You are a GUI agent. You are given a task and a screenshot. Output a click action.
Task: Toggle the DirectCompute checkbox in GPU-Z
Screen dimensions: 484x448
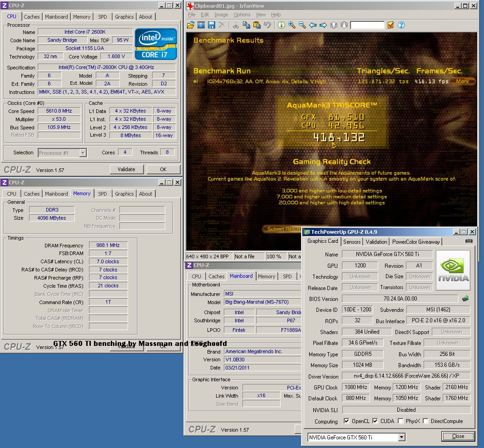click(x=426, y=421)
